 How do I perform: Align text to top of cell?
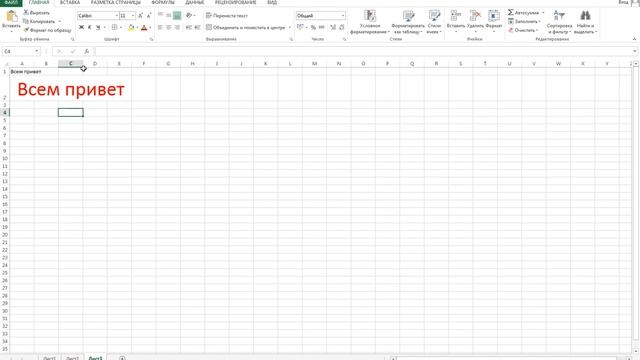click(x=160, y=16)
